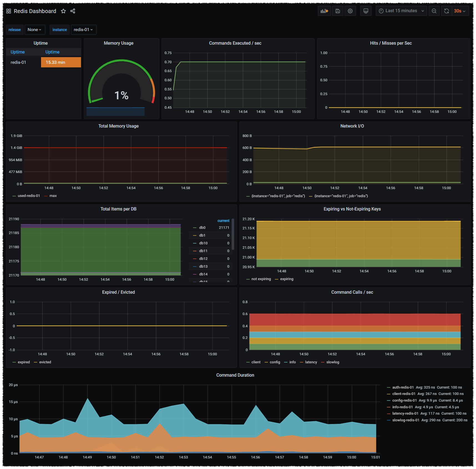Toggle config series in Command Calls legend
Image resolution: width=476 pixels, height=469 pixels.
tap(275, 362)
